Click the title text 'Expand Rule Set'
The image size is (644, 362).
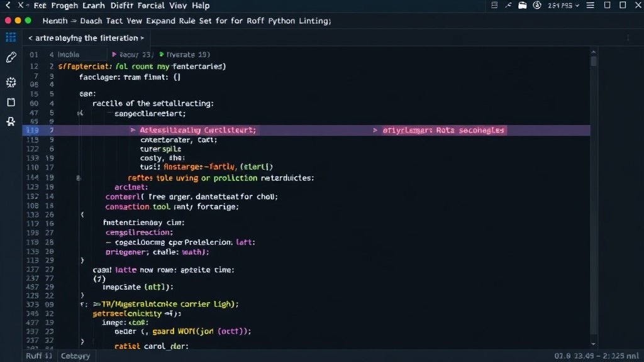click(179, 21)
